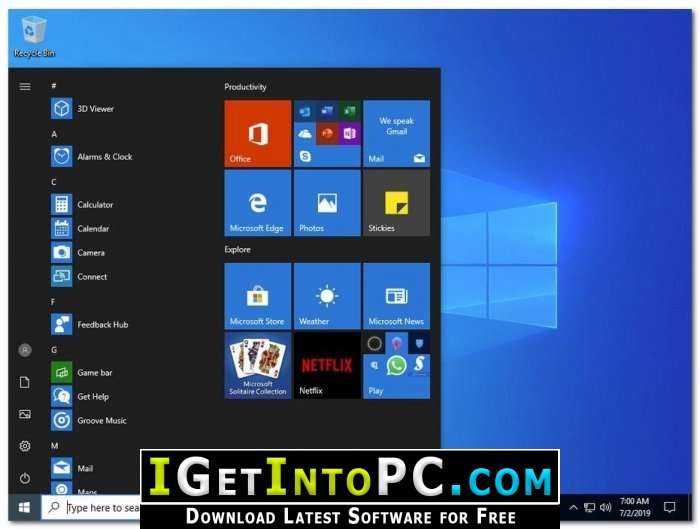Viewport: 700px width, 529px height.
Task: Open the Power options button
Action: coord(25,478)
